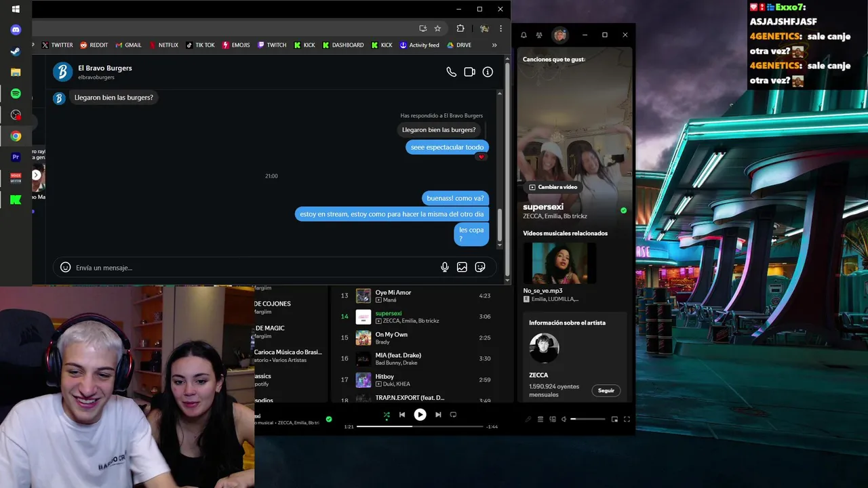868x488 pixels.
Task: Open the sticker picker icon
Action: point(480,267)
